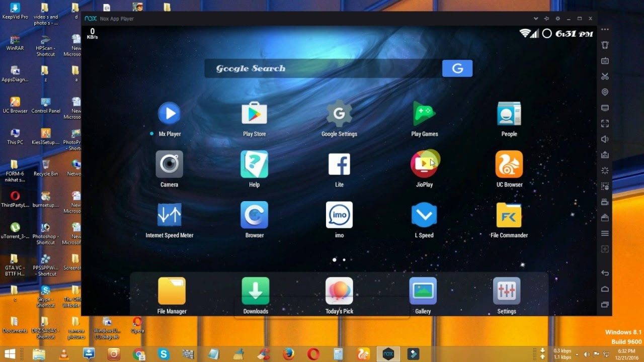The height and width of the screenshot is (362, 644).
Task: Launch the Play Store app
Action: click(254, 114)
